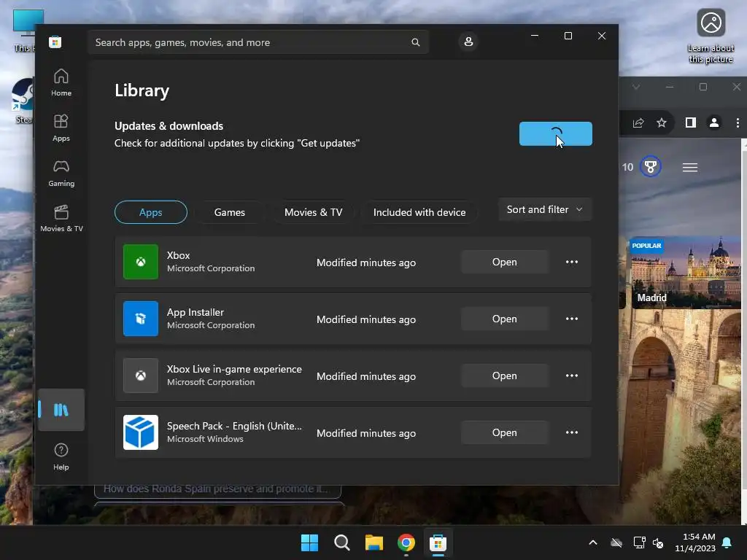
Task: Click the Xbox app icon
Action: [141, 262]
